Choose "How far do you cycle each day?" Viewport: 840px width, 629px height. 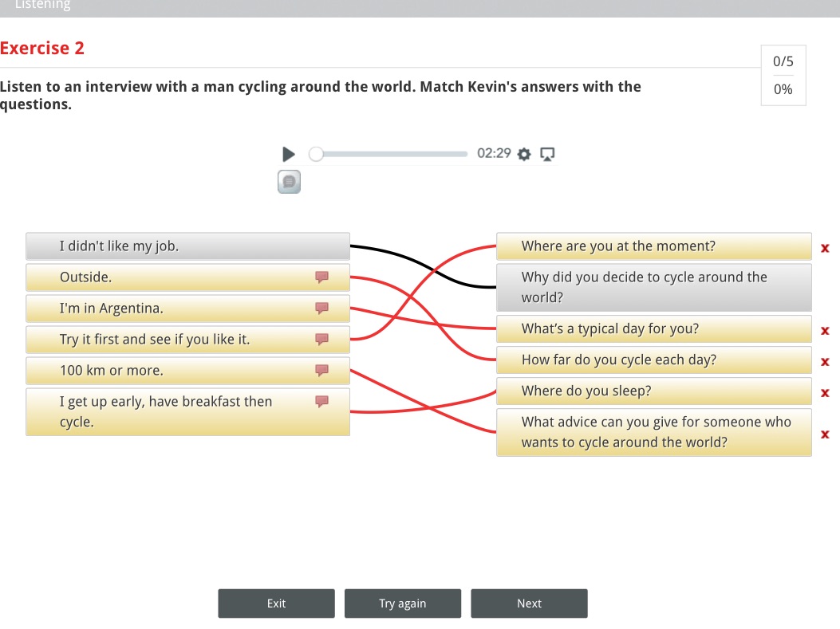coord(653,360)
